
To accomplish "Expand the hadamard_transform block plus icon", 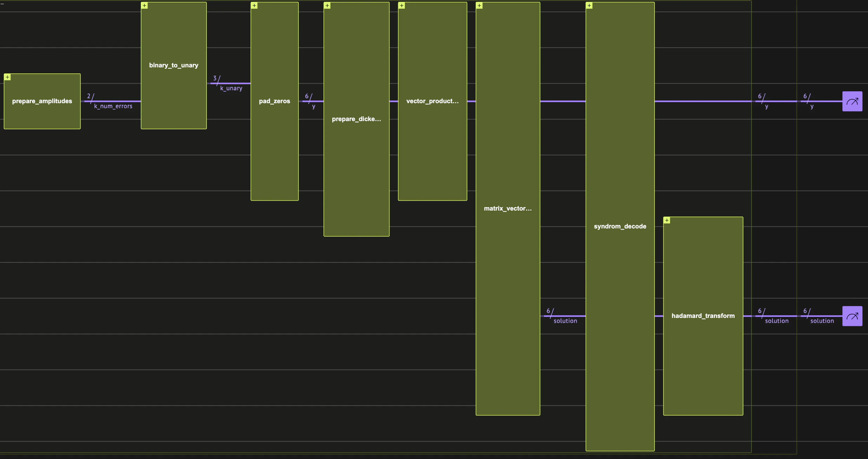I will coord(667,220).
